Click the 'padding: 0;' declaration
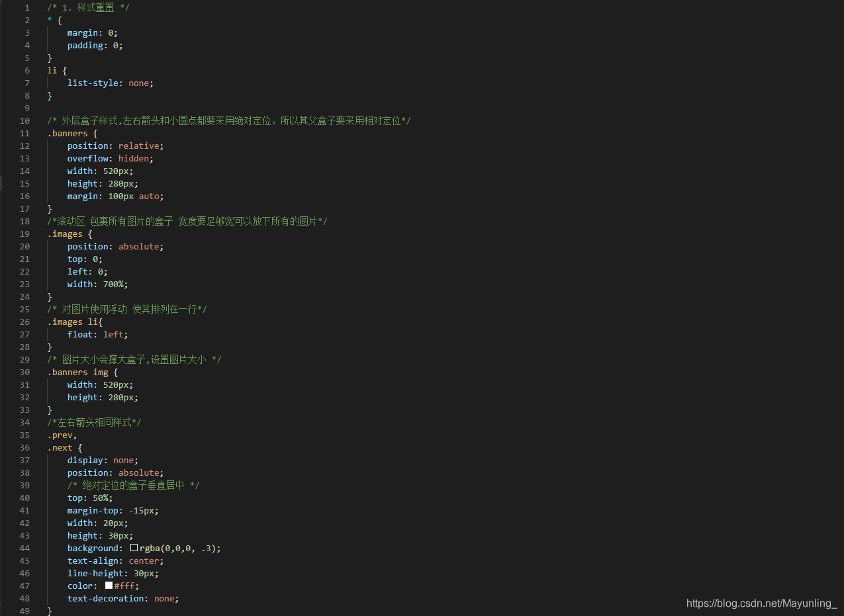Image resolution: width=844 pixels, height=616 pixels. coord(95,45)
